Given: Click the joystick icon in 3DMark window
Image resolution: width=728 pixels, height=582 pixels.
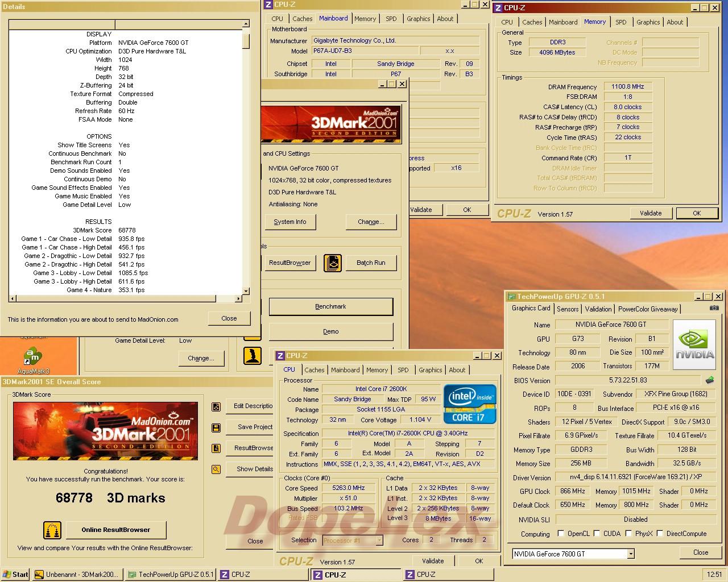Looking at the screenshot, I should click(x=253, y=356).
